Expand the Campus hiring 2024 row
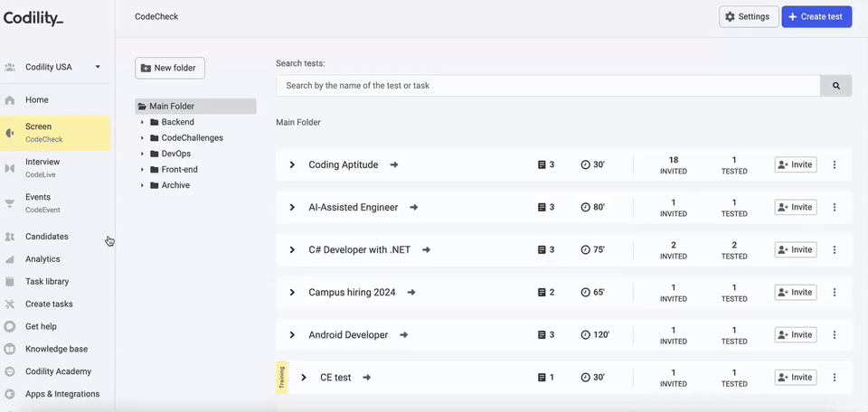Image resolution: width=868 pixels, height=412 pixels. [x=292, y=293]
